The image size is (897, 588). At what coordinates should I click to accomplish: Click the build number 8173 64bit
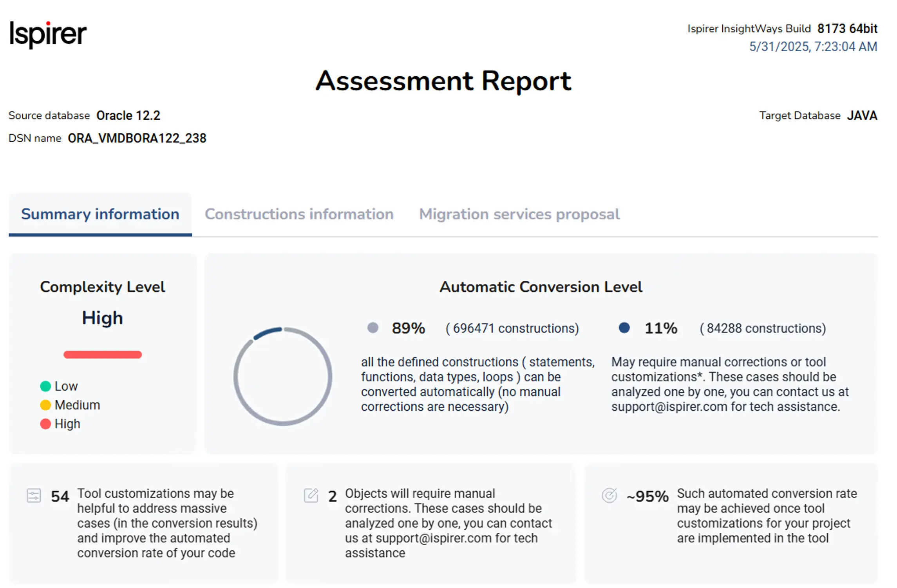click(x=848, y=29)
